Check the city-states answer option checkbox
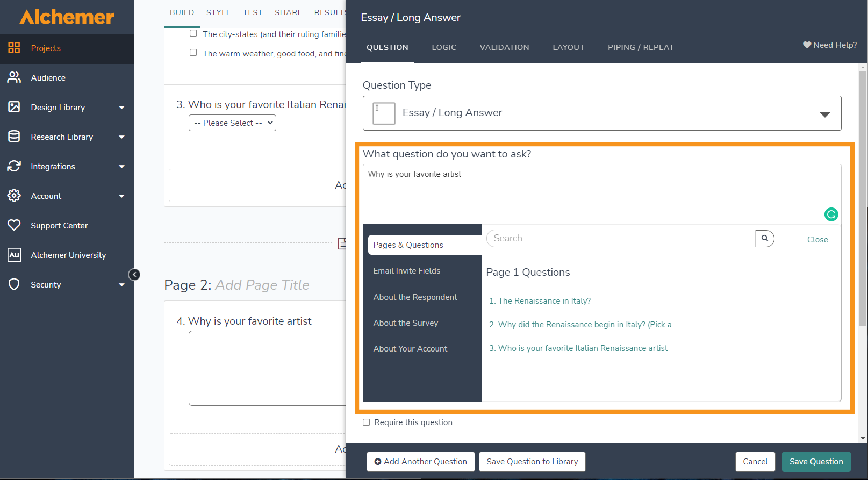 [193, 33]
